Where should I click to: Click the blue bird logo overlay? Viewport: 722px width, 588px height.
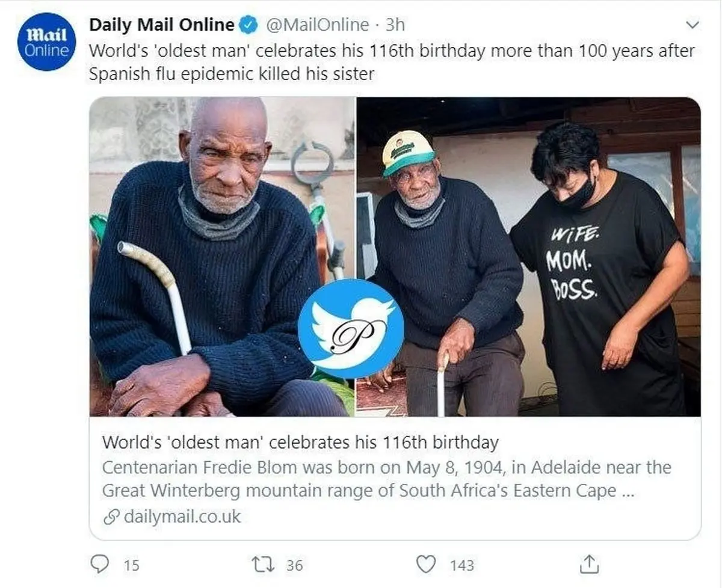[351, 328]
